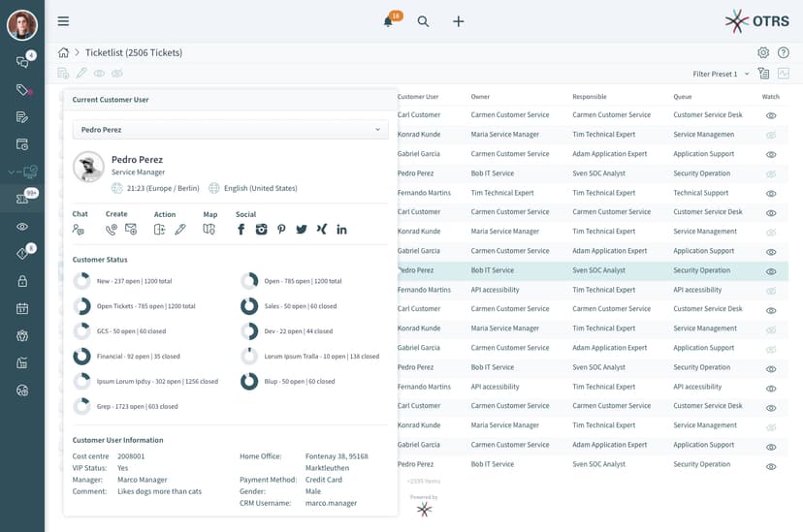The image size is (803, 532).
Task: Open New - 237 open status entry
Action: coord(134,281)
